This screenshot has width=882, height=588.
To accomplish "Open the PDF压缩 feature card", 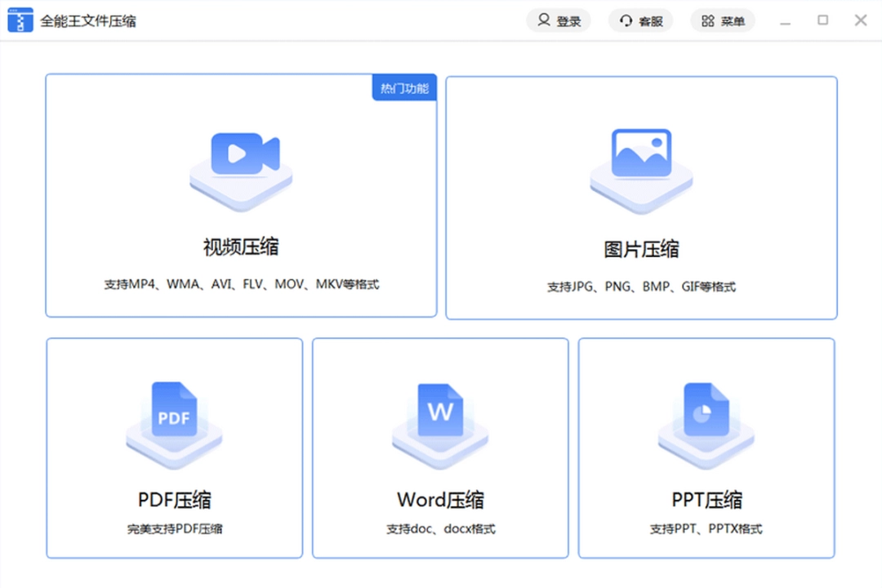I will tap(173, 448).
